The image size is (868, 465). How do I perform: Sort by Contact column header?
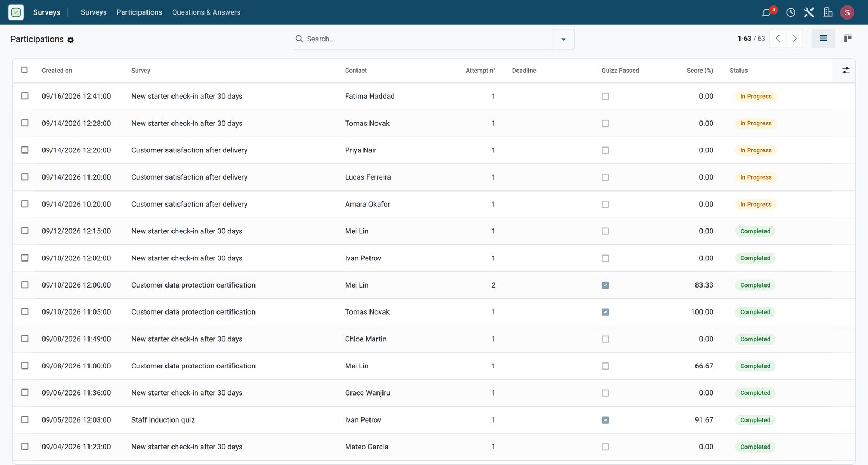tap(356, 71)
